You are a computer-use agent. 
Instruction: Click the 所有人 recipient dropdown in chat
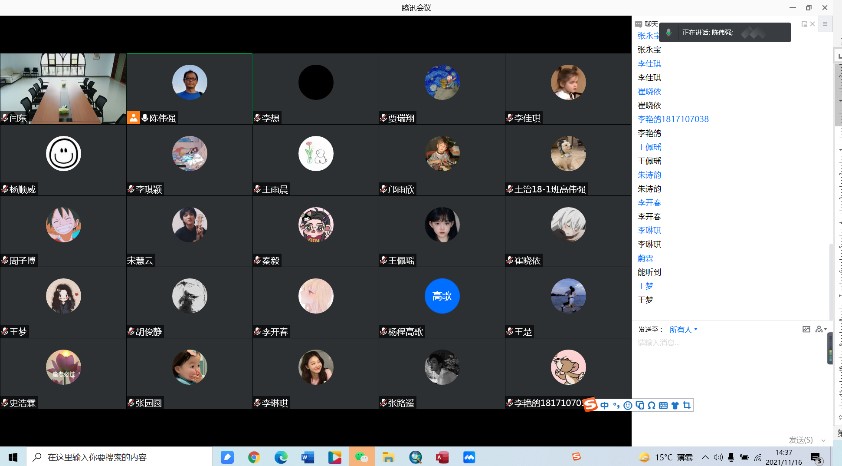[683, 329]
